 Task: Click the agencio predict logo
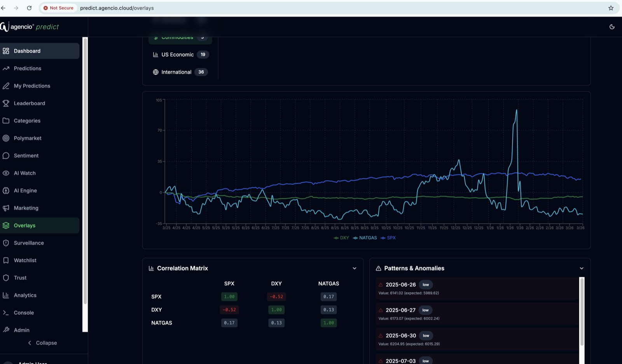point(30,27)
